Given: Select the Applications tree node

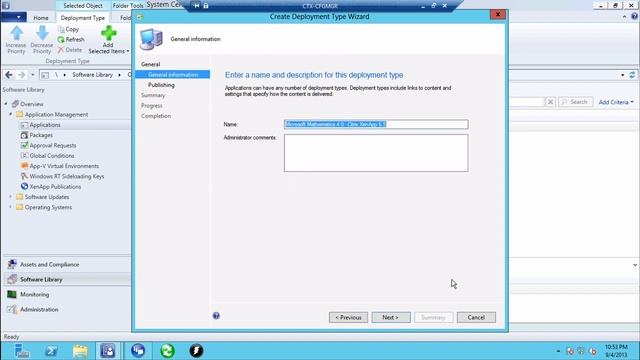Looking at the screenshot, I should (44, 125).
